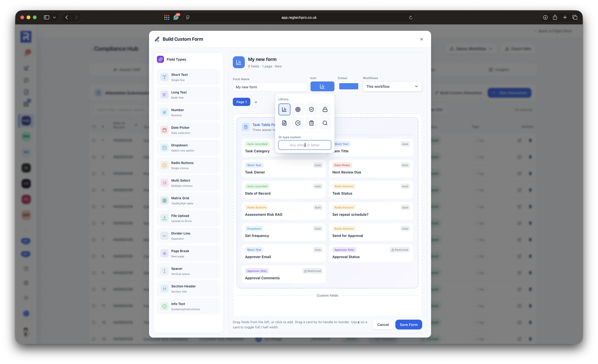Toggle the Safari sidebar
Screen dimensions: 598x364
[47, 17]
